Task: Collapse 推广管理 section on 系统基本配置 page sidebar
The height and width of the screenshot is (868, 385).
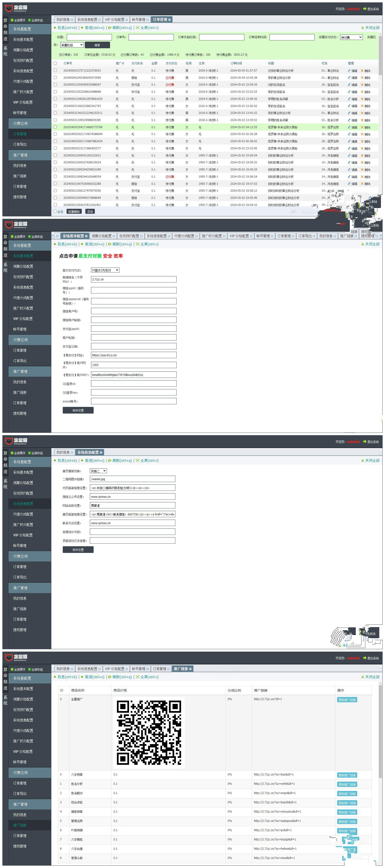Action: (x=30, y=371)
